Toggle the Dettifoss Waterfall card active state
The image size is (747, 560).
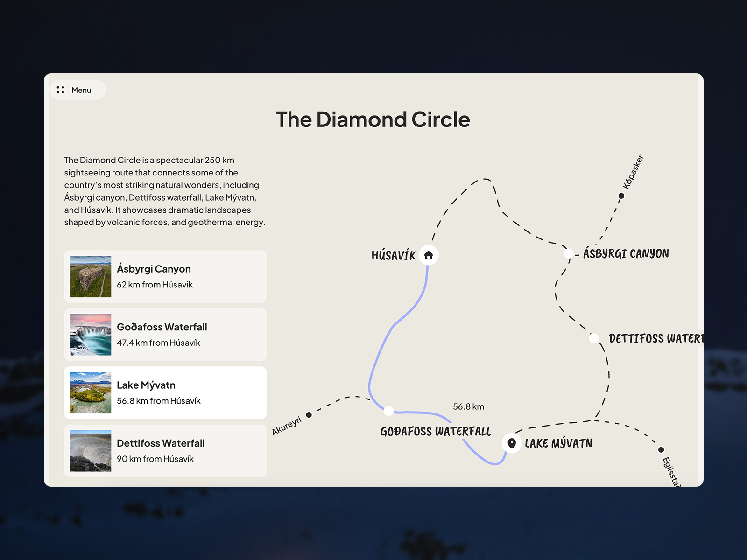pyautogui.click(x=164, y=450)
